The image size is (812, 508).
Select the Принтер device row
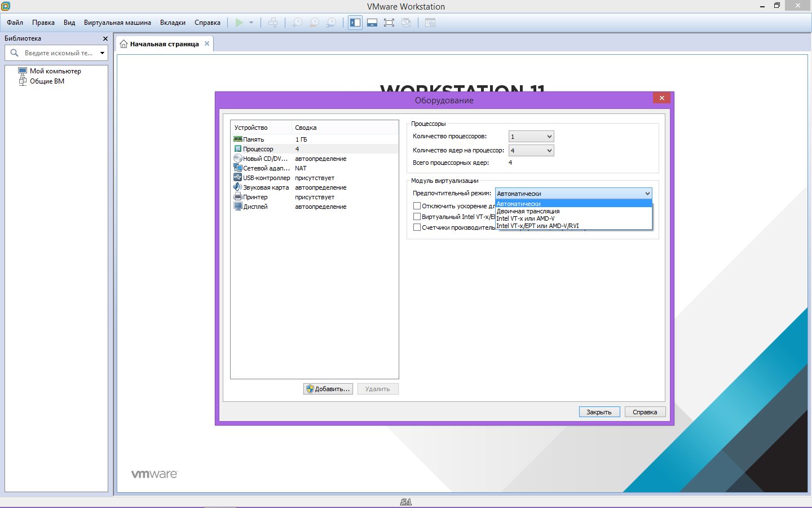pyautogui.click(x=315, y=197)
